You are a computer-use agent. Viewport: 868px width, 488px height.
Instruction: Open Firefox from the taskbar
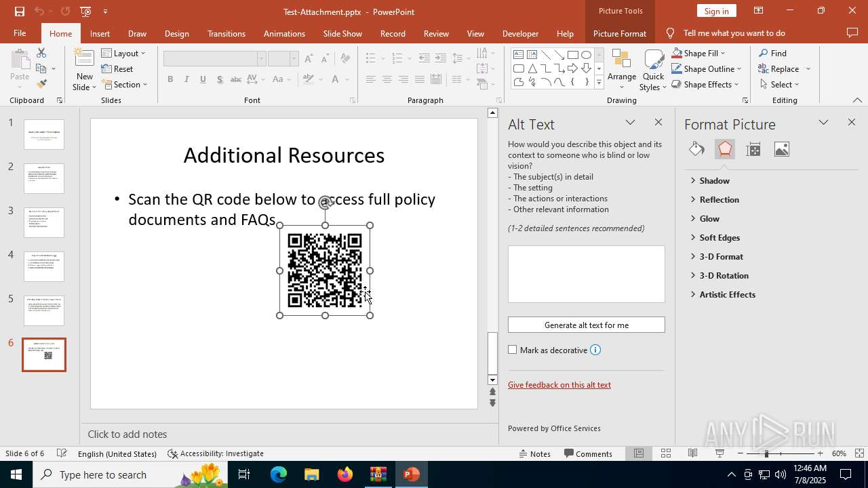(x=345, y=474)
